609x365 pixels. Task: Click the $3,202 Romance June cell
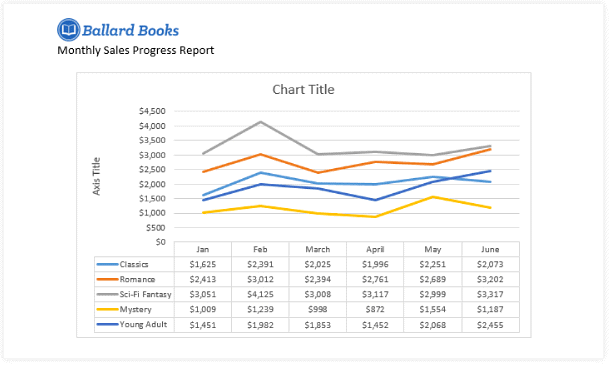click(x=491, y=280)
